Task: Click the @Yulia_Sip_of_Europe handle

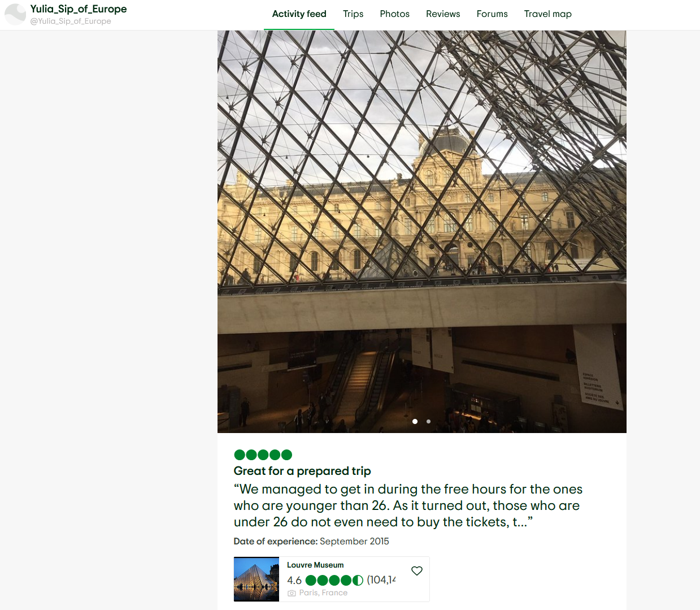Action: [71, 21]
